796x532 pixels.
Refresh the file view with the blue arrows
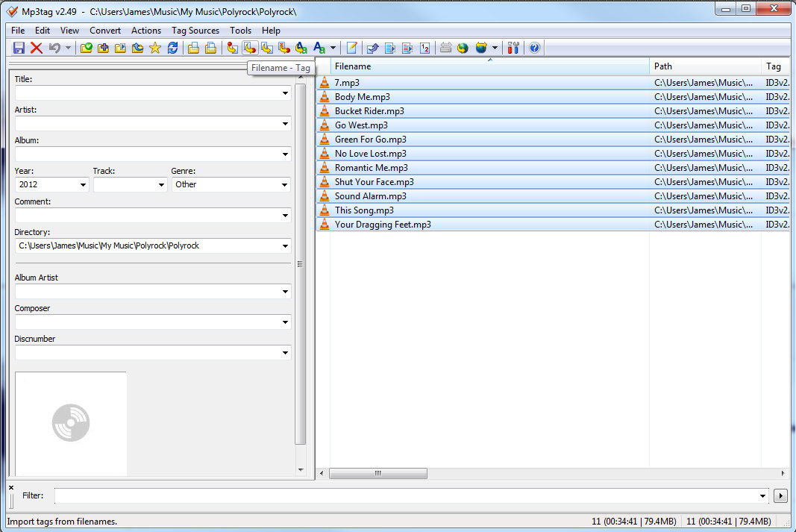click(x=172, y=48)
